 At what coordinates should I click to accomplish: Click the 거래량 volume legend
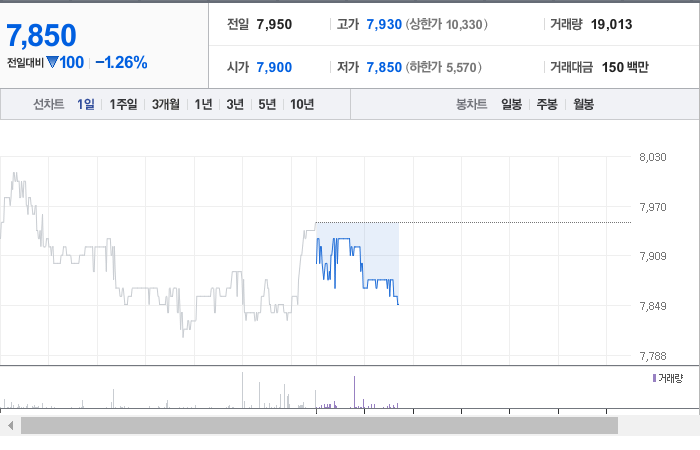(668, 379)
